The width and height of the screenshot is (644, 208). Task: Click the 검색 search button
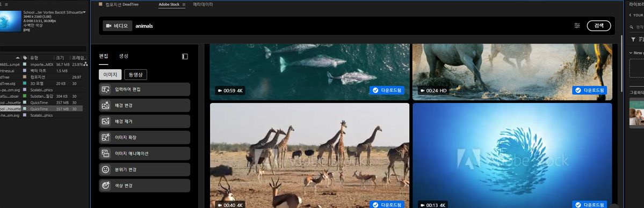point(599,26)
